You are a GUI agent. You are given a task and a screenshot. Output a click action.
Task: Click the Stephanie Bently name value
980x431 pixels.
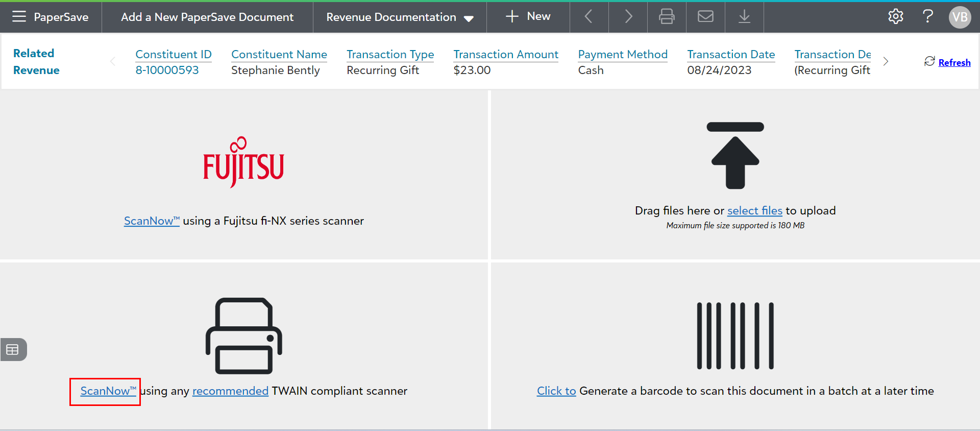[x=276, y=70]
